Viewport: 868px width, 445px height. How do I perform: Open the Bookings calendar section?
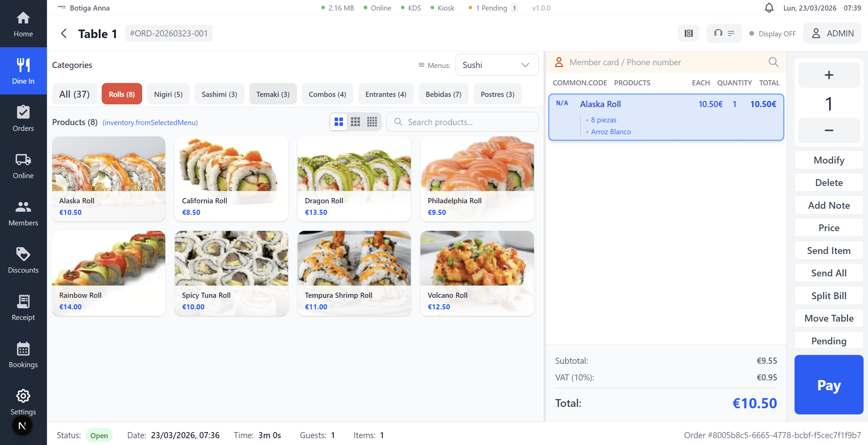[x=23, y=355]
